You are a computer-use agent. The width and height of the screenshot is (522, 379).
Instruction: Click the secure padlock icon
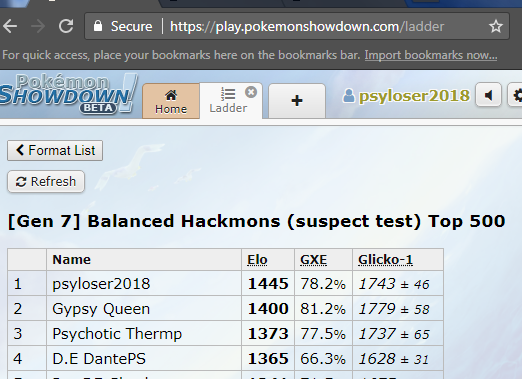[x=98, y=26]
